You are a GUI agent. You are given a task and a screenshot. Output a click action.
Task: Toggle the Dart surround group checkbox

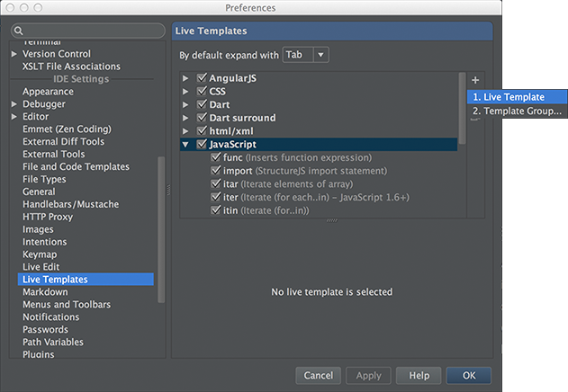(202, 118)
